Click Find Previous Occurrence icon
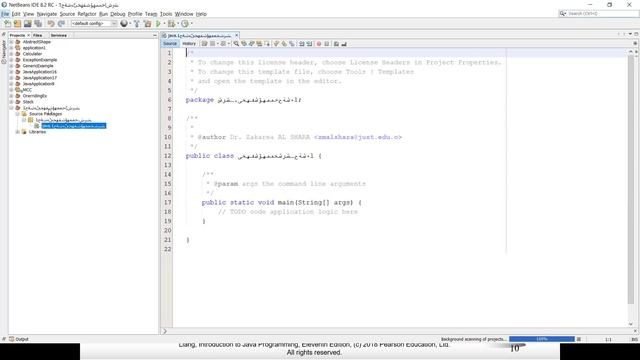Image resolution: width=640 pixels, height=360 pixels. tap(244, 44)
